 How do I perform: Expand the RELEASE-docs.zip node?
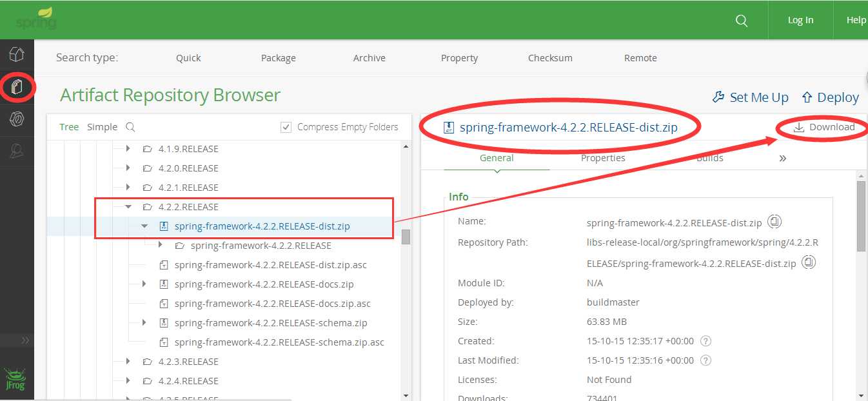pos(144,284)
